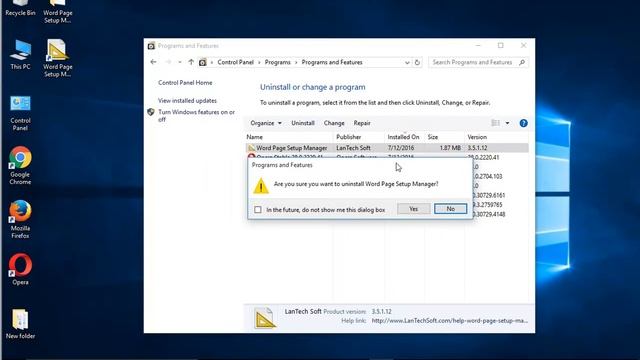Go forward using the navigation forward arrow
The image size is (640, 360).
tap(168, 62)
